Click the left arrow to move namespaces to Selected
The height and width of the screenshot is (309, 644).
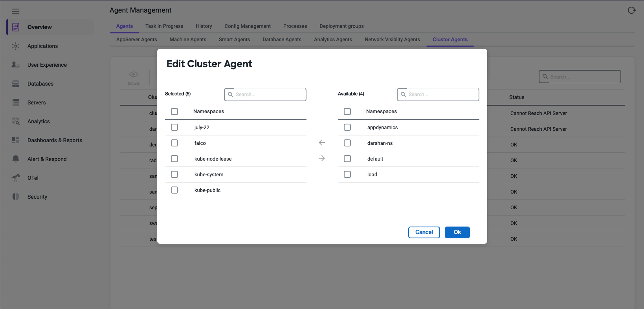tap(322, 143)
